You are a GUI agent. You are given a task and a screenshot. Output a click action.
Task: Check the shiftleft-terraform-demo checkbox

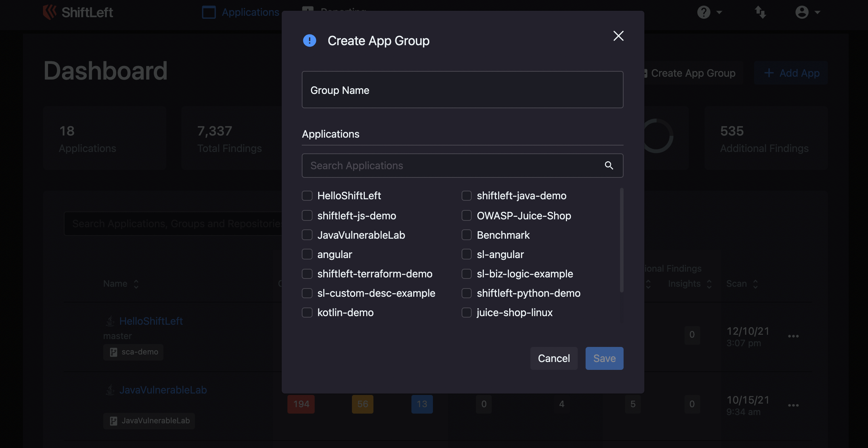[x=307, y=274]
